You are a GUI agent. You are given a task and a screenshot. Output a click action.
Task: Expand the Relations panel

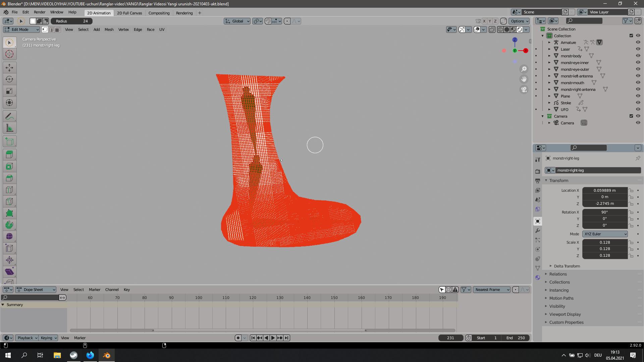tap(558, 274)
